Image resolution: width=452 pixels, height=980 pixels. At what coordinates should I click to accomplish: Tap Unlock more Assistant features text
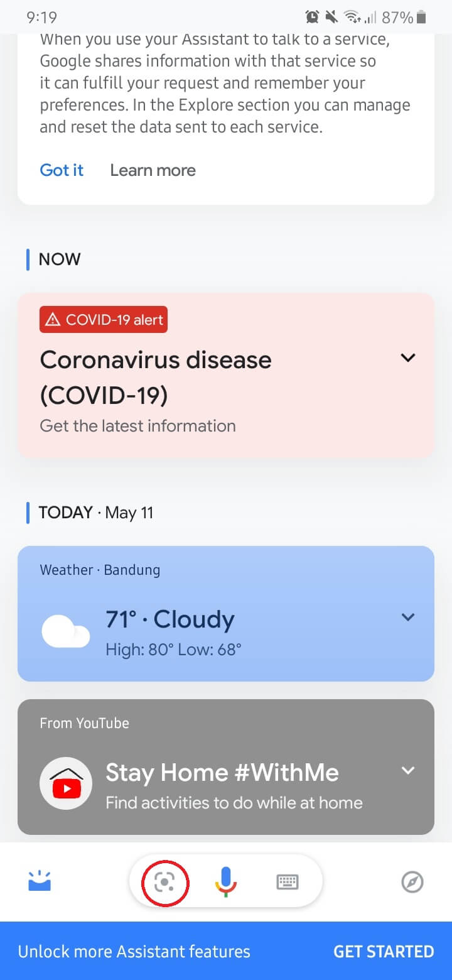tap(134, 951)
